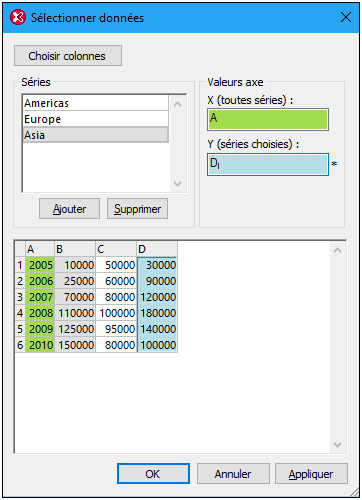Click cell 120000 in column D

pos(157,297)
